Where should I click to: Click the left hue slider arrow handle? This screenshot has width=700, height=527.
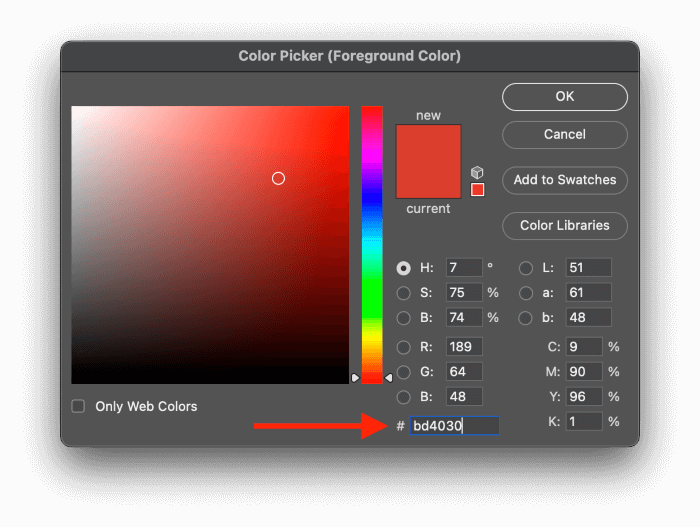[355, 378]
